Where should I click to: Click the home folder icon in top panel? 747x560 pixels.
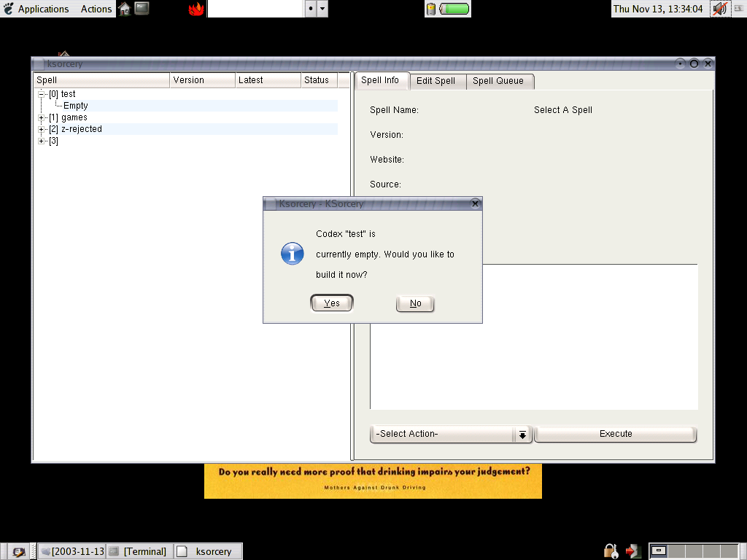tap(124, 9)
